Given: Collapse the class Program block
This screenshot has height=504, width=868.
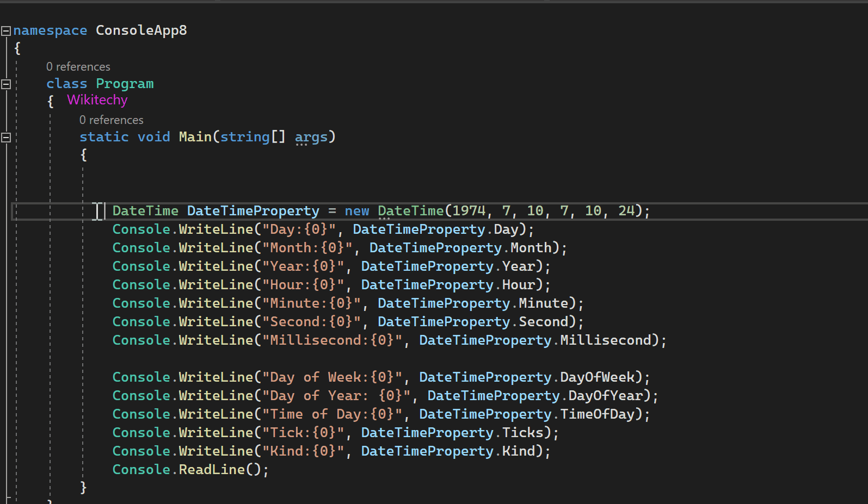Looking at the screenshot, I should click(6, 84).
